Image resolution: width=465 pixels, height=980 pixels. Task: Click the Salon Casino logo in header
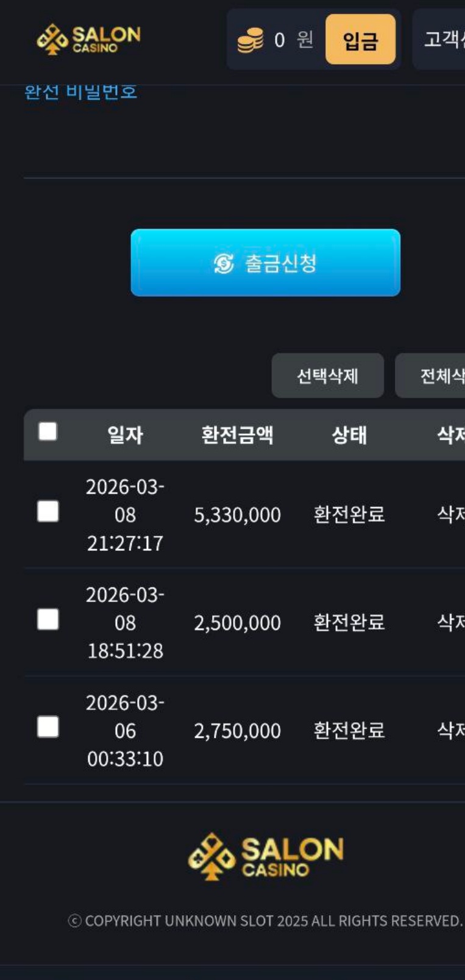[89, 39]
